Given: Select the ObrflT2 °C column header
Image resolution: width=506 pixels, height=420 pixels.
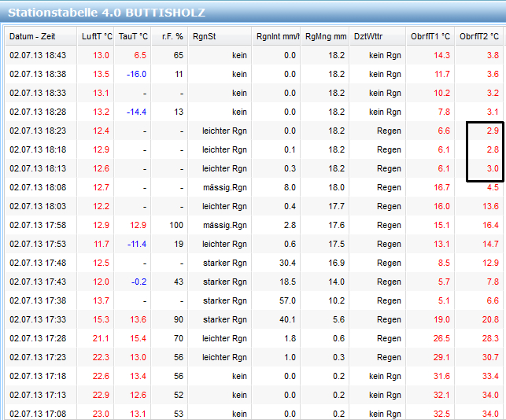Looking at the screenshot, I should click(x=479, y=37).
